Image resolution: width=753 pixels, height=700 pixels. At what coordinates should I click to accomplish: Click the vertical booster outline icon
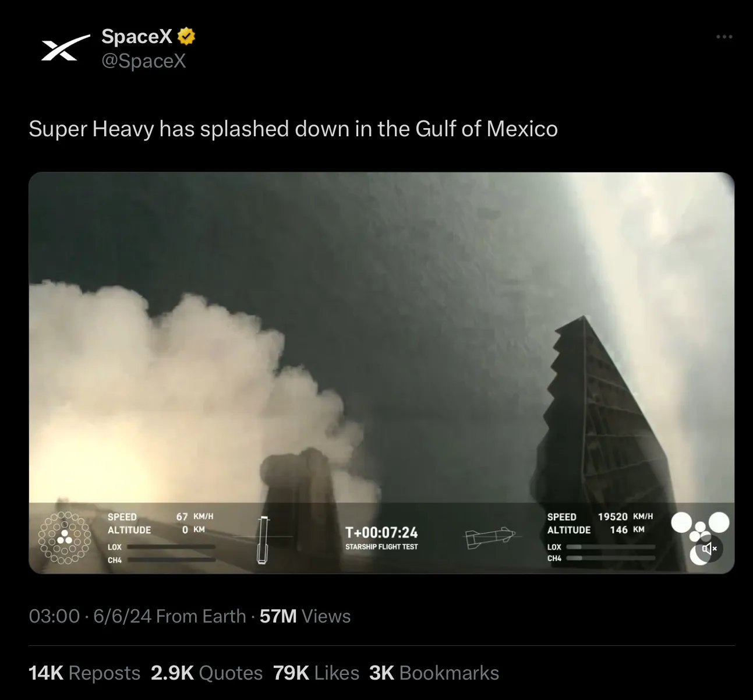click(x=263, y=539)
